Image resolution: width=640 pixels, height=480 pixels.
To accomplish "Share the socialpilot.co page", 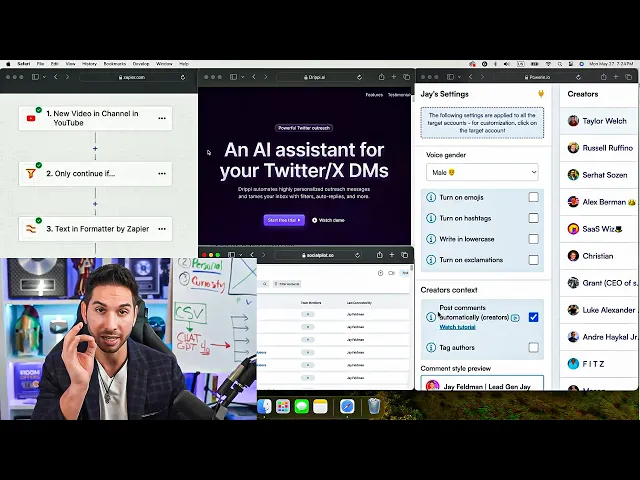I will click(380, 255).
